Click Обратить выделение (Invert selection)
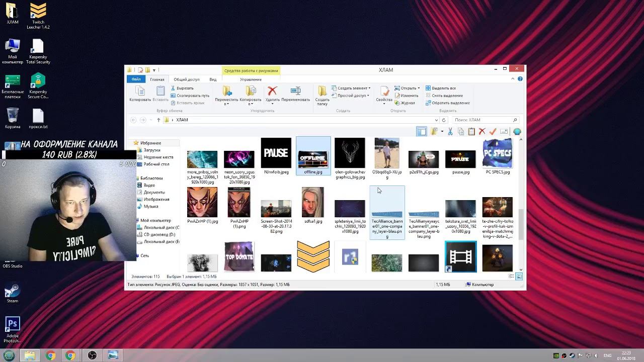This screenshot has height=362, width=644. coord(447,103)
